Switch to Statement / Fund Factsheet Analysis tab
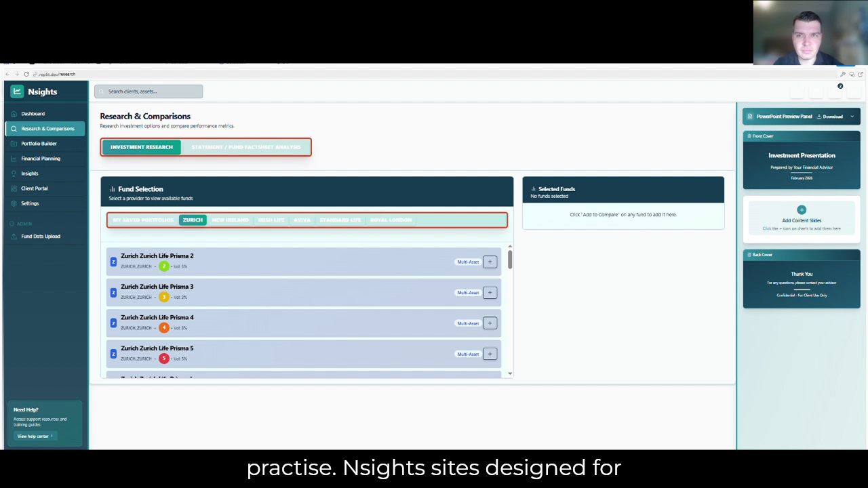This screenshot has height=488, width=868. click(x=245, y=147)
